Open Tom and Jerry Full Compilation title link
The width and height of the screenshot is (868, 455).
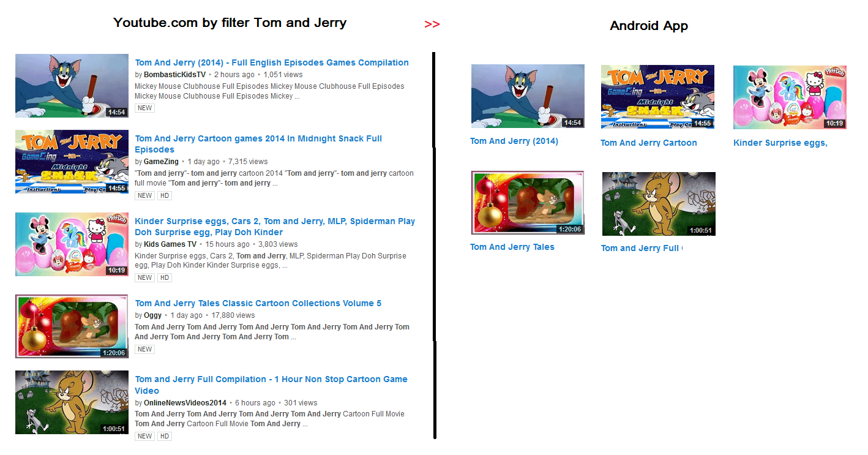point(271,385)
